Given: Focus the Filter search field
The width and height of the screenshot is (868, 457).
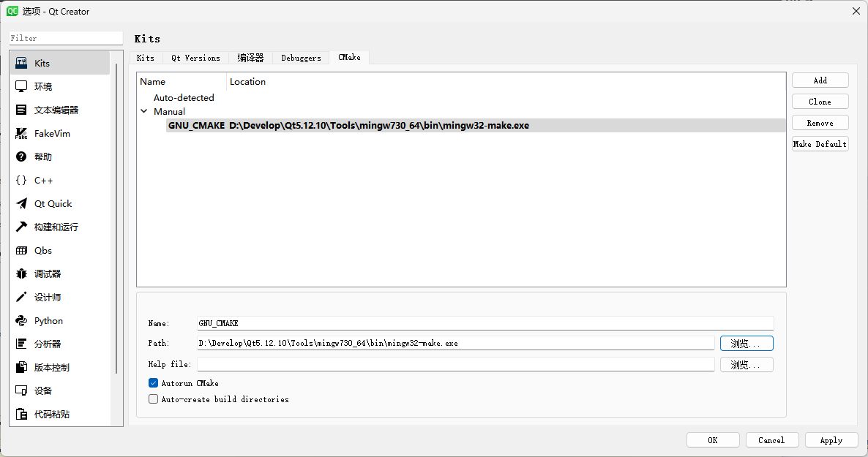Looking at the screenshot, I should point(66,38).
